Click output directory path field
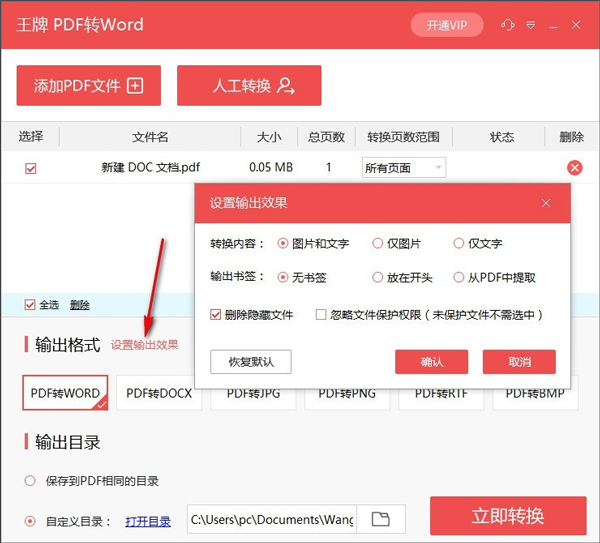The image size is (600, 543). tap(272, 519)
